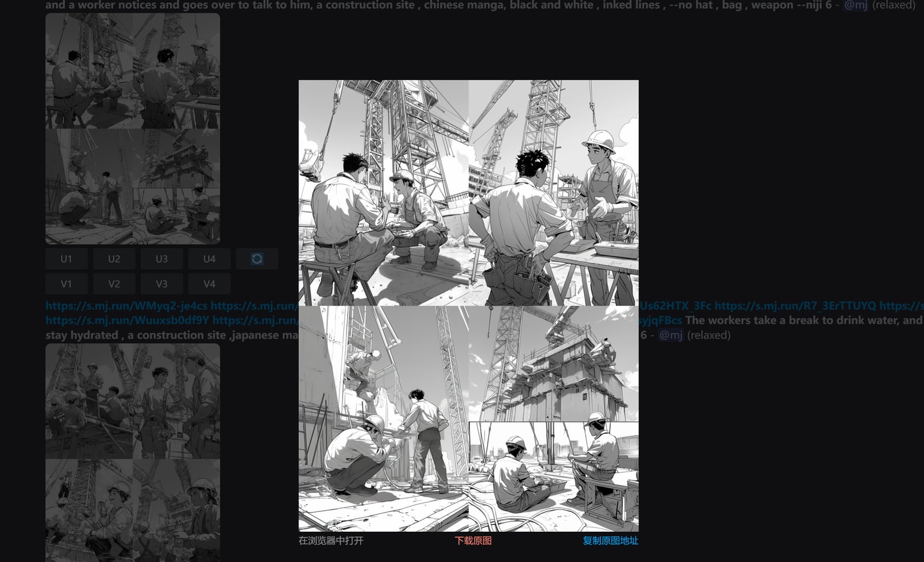Click the V3 variation button

coord(162,284)
